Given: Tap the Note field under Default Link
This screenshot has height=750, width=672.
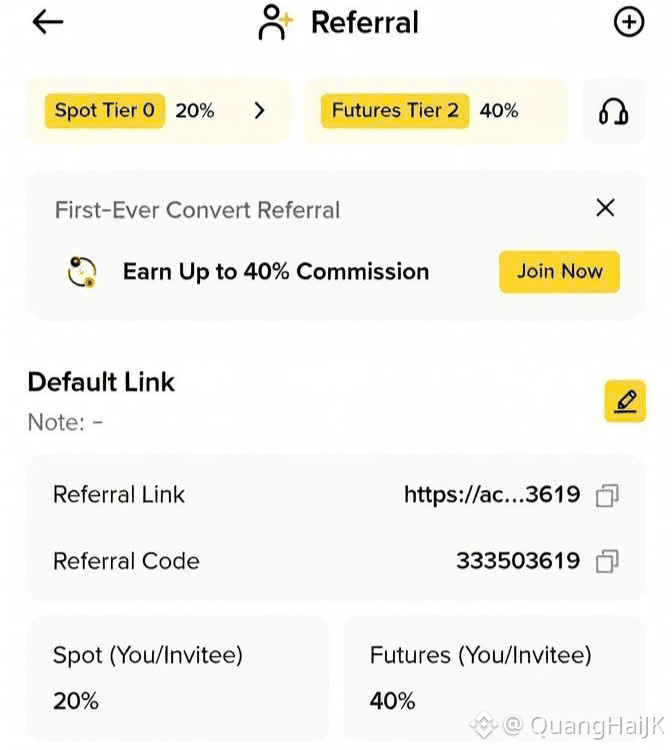Looking at the screenshot, I should [x=66, y=422].
